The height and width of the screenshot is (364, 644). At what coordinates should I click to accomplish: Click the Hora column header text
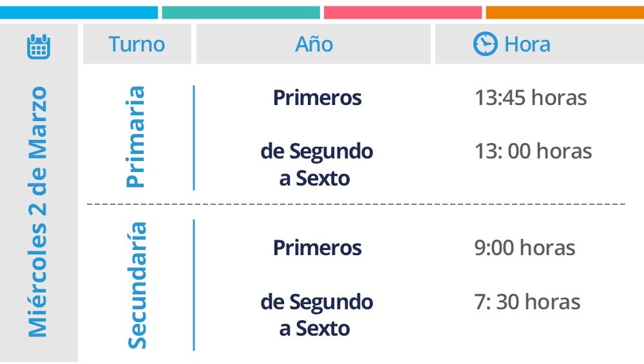[527, 44]
